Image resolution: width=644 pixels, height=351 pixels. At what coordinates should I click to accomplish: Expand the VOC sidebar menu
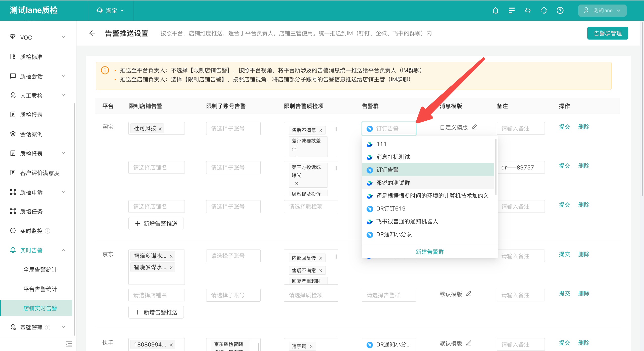pyautogui.click(x=63, y=37)
